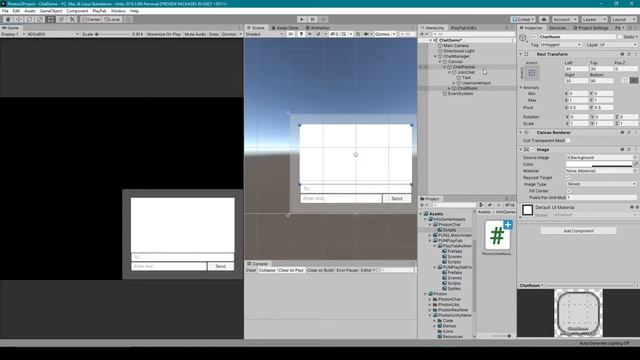Click the GameObject cube icon in Inspector

523,38
